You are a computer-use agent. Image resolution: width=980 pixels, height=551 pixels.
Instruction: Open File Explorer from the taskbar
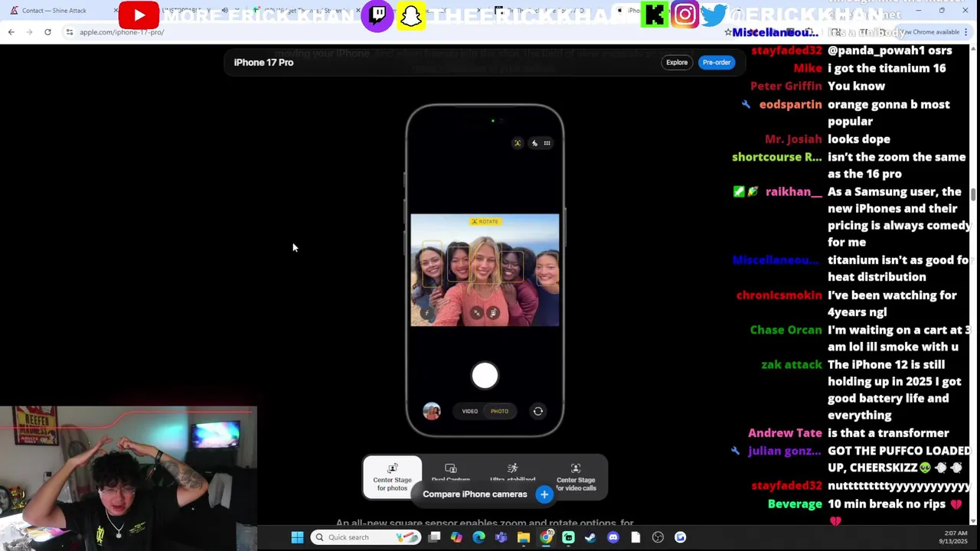pos(524,537)
